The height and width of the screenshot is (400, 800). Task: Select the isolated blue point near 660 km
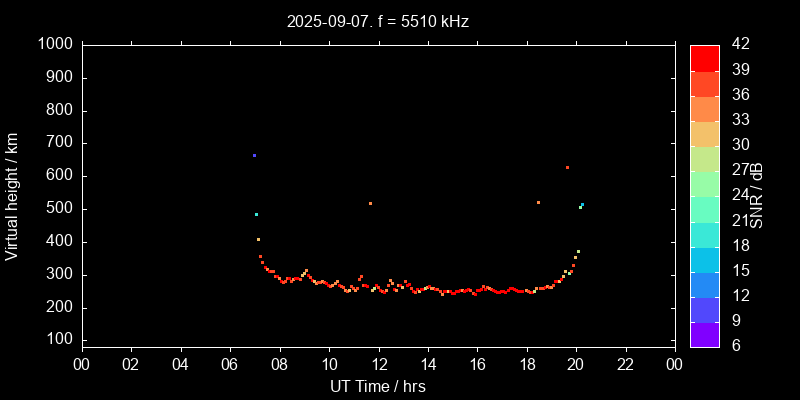point(254,156)
